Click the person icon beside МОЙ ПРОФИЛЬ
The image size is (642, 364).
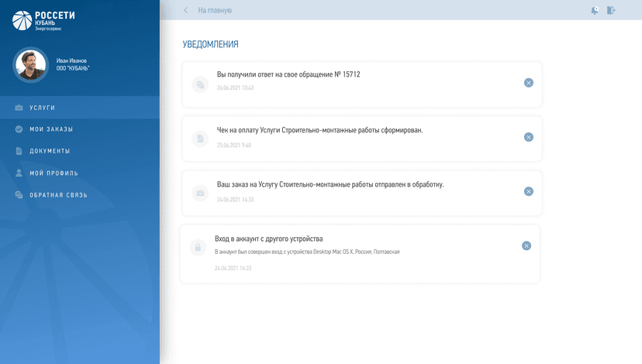(19, 173)
